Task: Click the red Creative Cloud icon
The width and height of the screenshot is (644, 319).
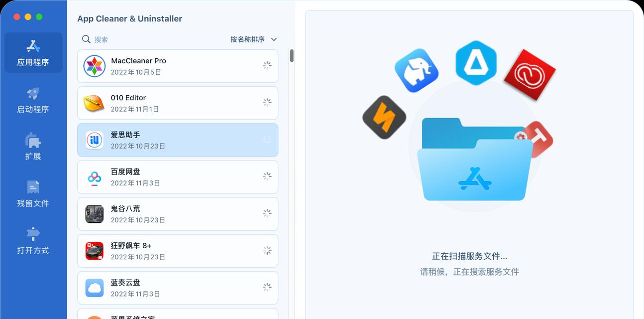Action: coord(530,75)
